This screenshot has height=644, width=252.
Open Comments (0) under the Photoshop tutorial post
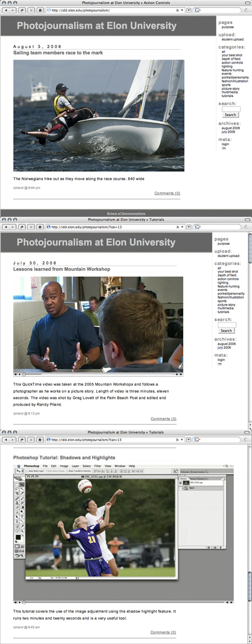pyautogui.click(x=163, y=632)
